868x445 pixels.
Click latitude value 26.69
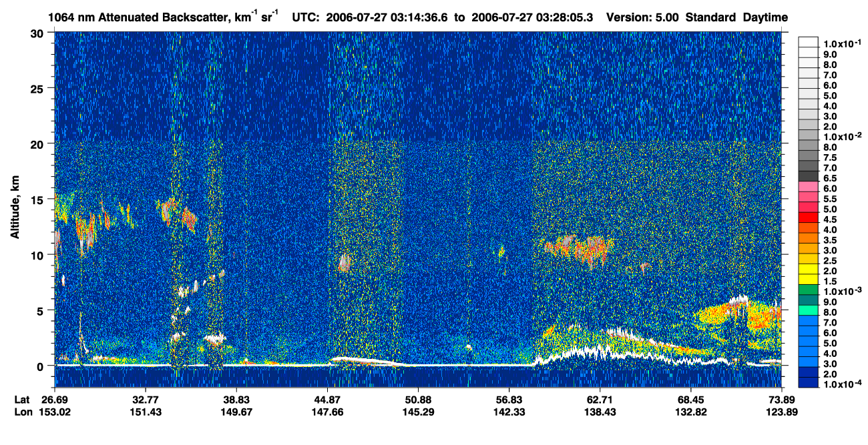(55, 400)
